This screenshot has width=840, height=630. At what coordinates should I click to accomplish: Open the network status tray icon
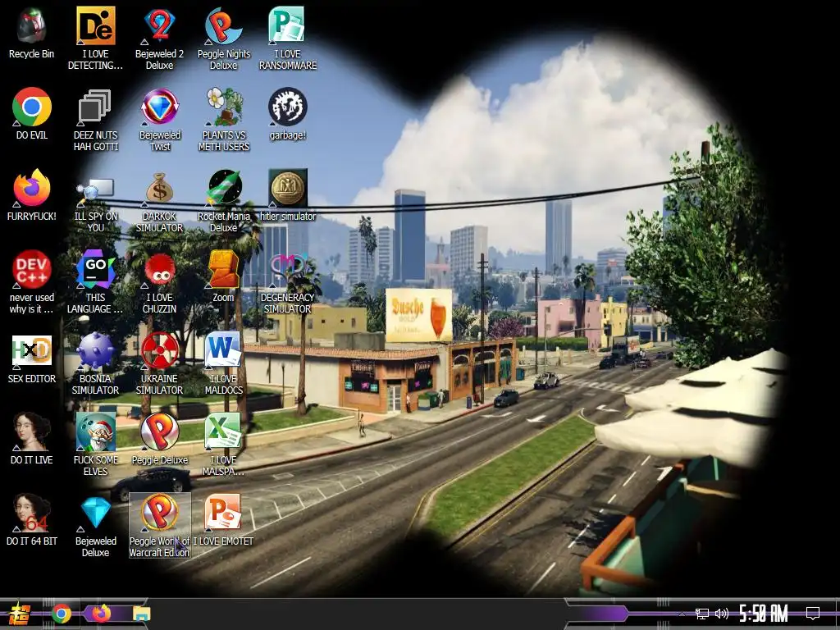(702, 614)
